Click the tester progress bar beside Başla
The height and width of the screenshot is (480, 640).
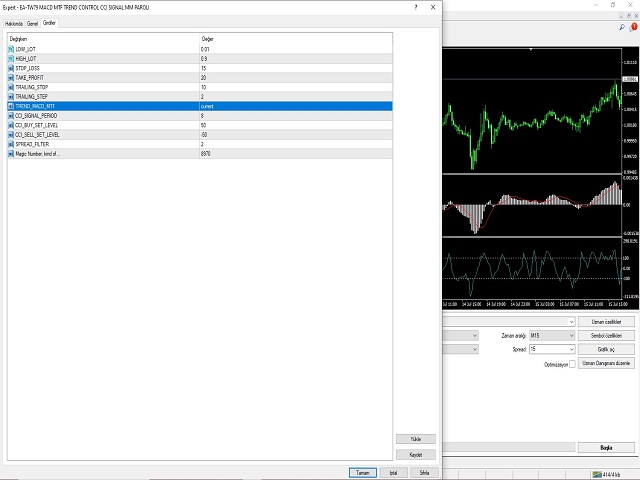click(509, 448)
